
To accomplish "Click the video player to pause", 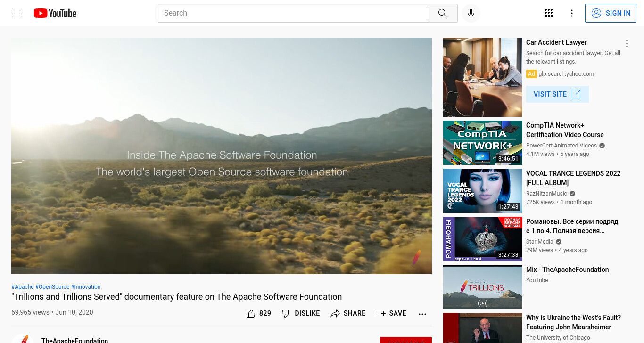I will [222, 156].
